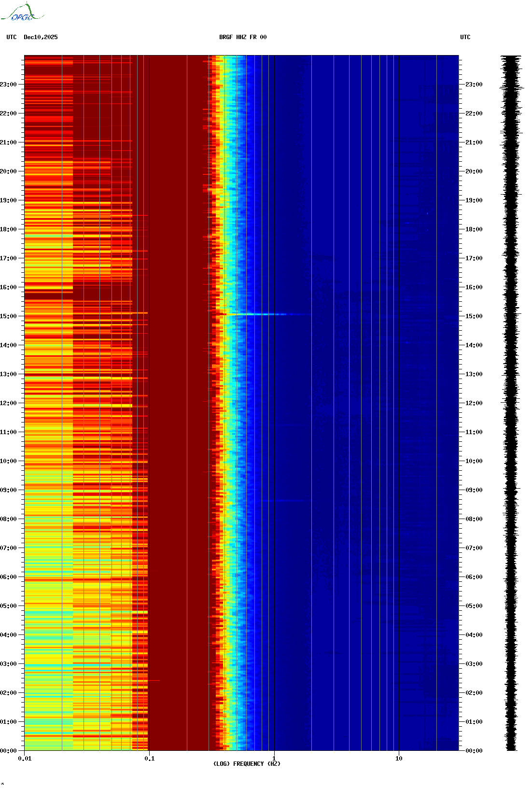Viewport: 532px width, 789px height.
Task: Click the 19:00 label on the right time axis
Action: click(x=474, y=200)
